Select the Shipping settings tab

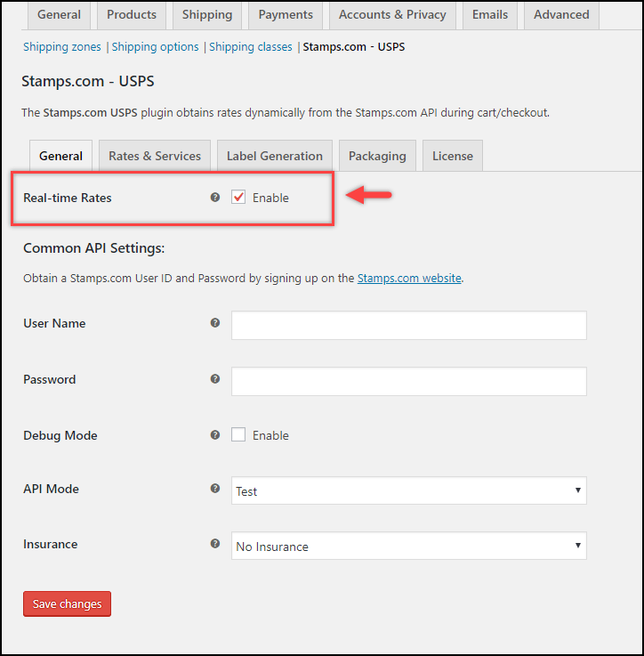coord(207,15)
